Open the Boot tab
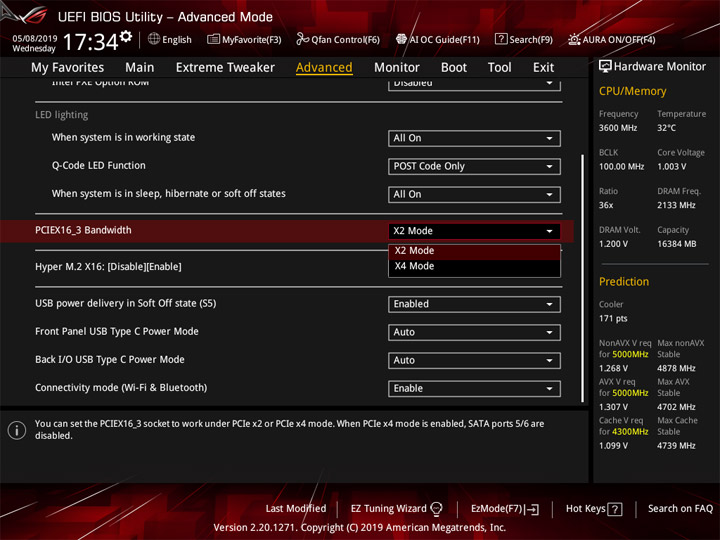Image resolution: width=720 pixels, height=540 pixels. tap(454, 68)
